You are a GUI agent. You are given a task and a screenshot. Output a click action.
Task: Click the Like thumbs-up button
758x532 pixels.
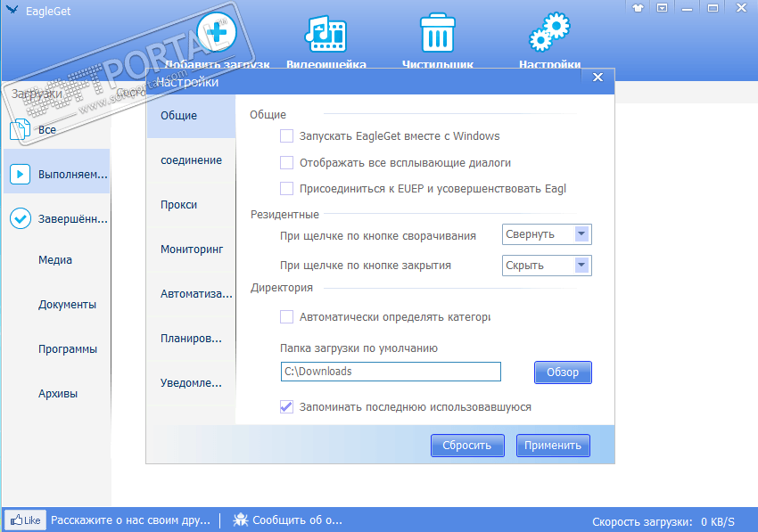pos(26,520)
